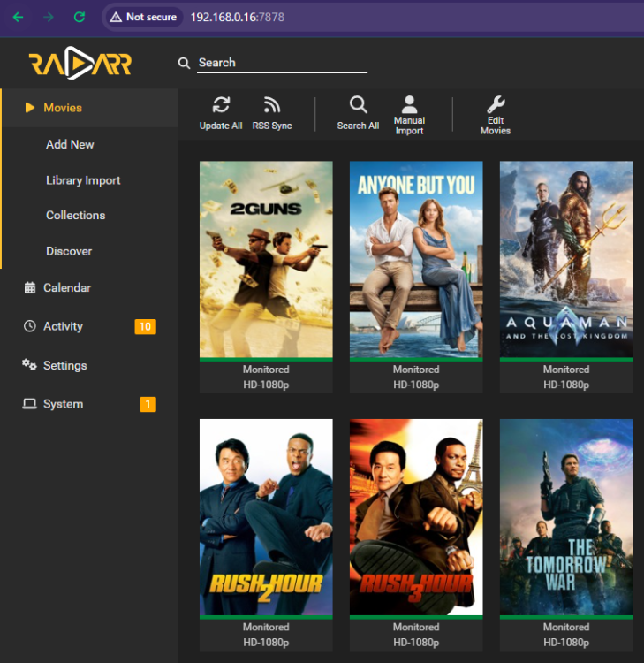Click the Manual Import person icon
This screenshot has width=644, height=663.
[x=409, y=104]
